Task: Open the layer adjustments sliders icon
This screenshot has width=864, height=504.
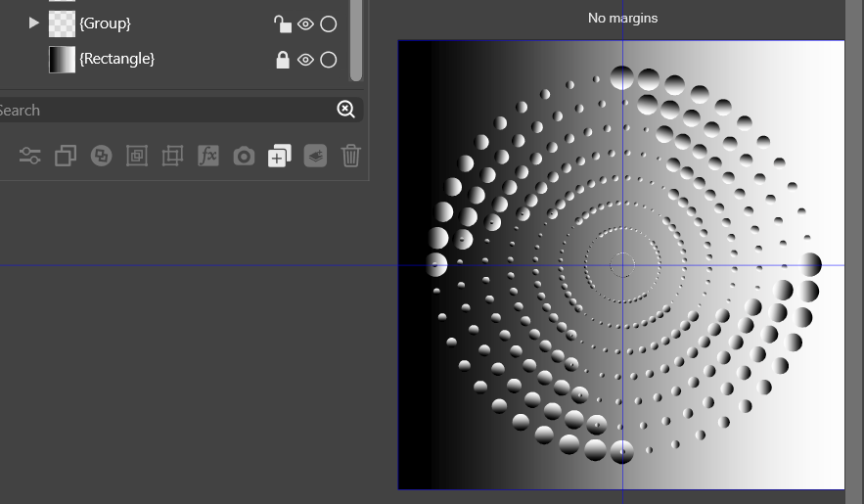Action: pos(30,156)
